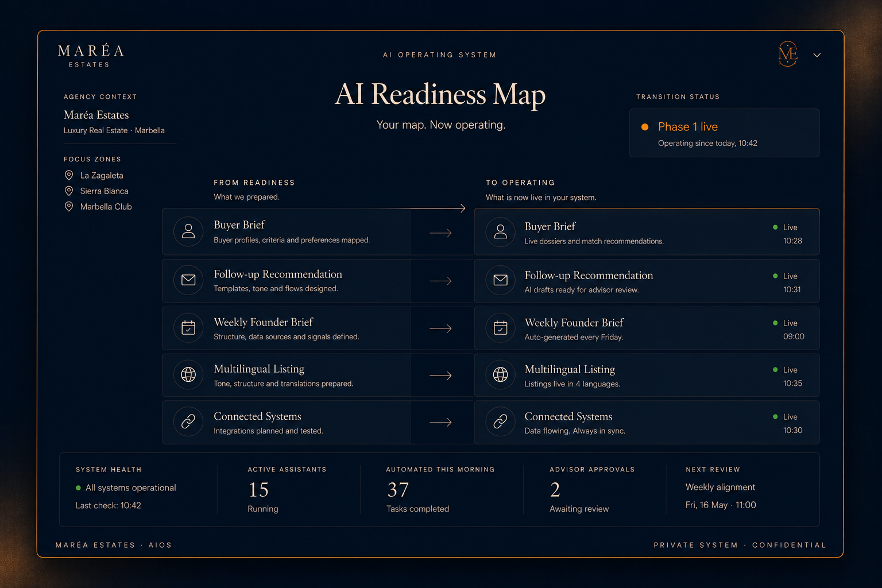Click the 37 tasks completed count
The image size is (882, 588).
click(398, 490)
